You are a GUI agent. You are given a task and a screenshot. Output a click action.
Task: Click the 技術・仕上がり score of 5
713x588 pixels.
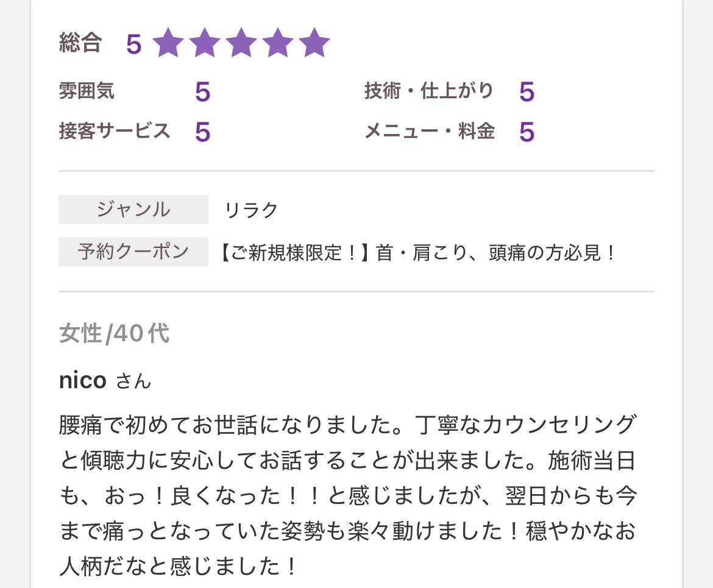tap(527, 93)
